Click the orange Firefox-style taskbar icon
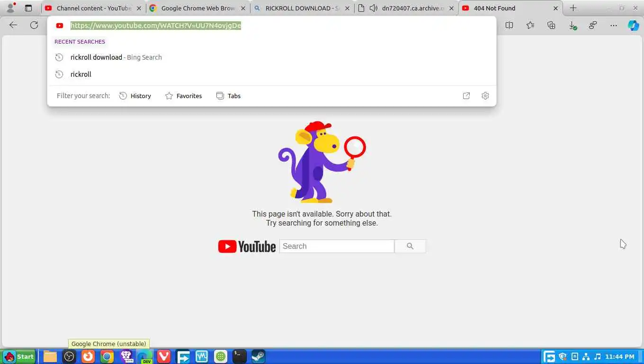 88,356
